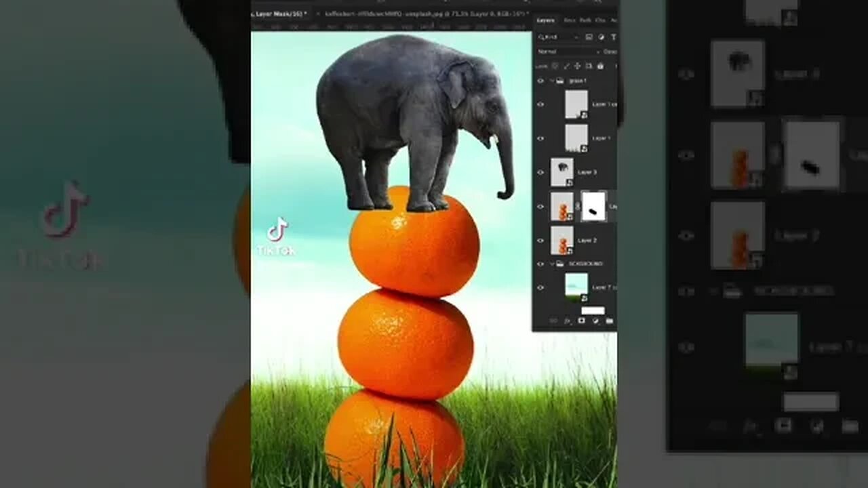
Task: Click the lock position move icon
Action: tap(577, 66)
